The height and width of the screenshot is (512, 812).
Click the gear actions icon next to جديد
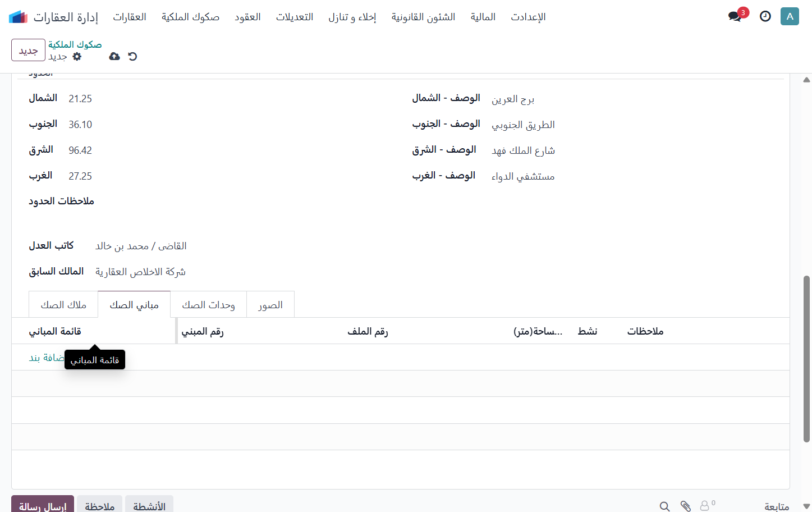pyautogui.click(x=77, y=56)
